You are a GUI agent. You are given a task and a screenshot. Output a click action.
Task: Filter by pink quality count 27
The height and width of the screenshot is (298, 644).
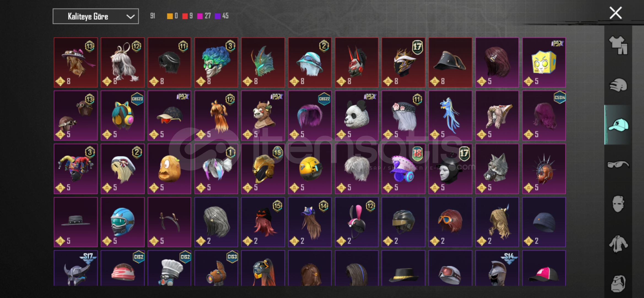(x=204, y=16)
